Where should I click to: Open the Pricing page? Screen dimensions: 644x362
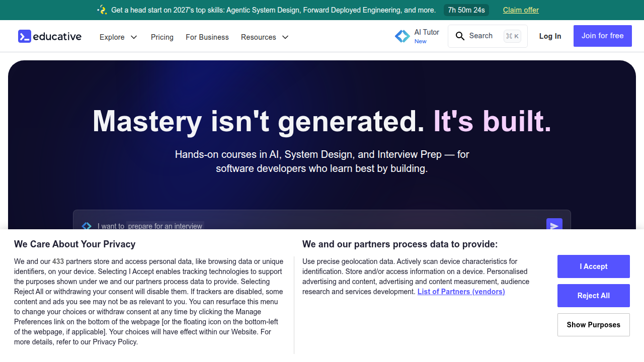pyautogui.click(x=162, y=37)
